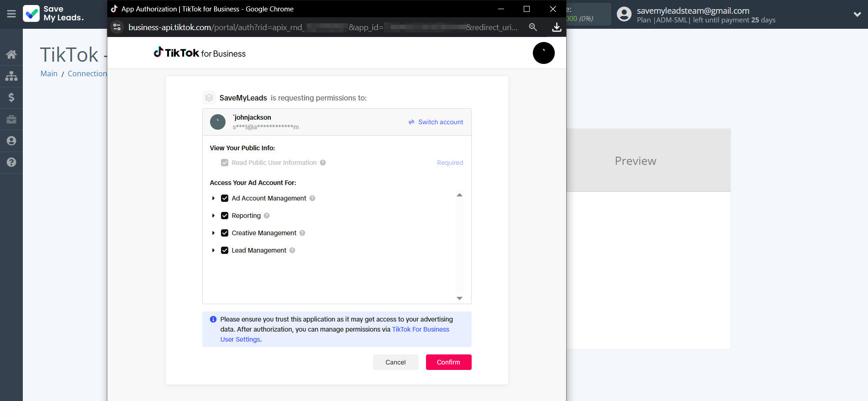868x401 pixels.
Task: Click the black profile avatar in TikTok header
Action: (x=544, y=53)
